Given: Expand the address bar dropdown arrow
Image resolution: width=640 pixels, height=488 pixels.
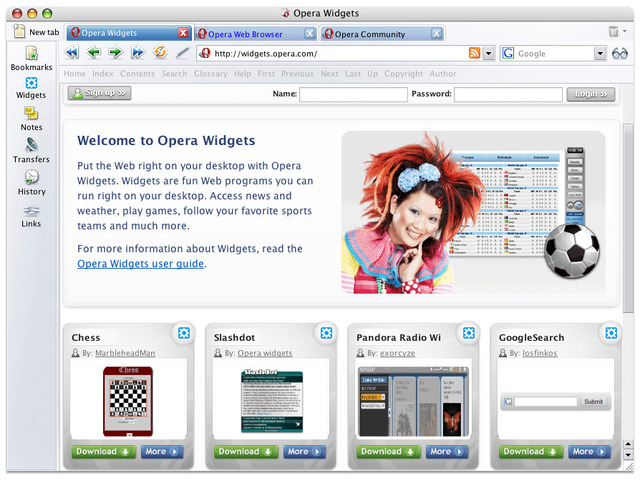Looking at the screenshot, I should [x=488, y=53].
